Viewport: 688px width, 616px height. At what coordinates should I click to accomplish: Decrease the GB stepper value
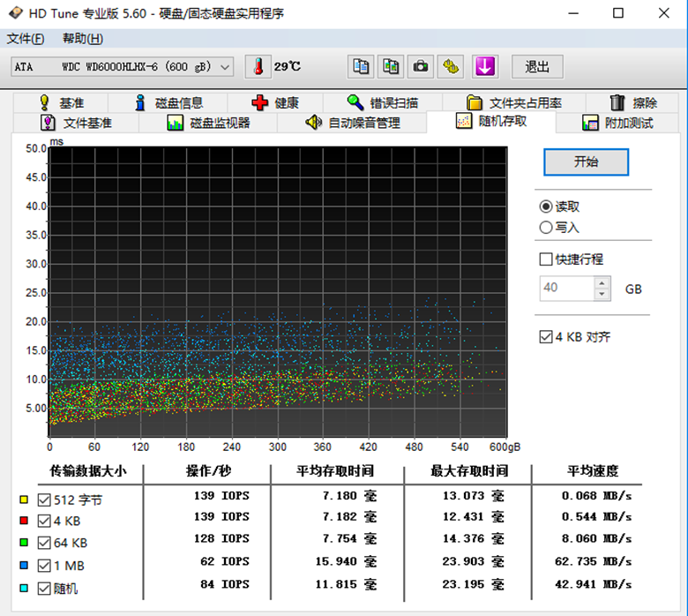(602, 294)
